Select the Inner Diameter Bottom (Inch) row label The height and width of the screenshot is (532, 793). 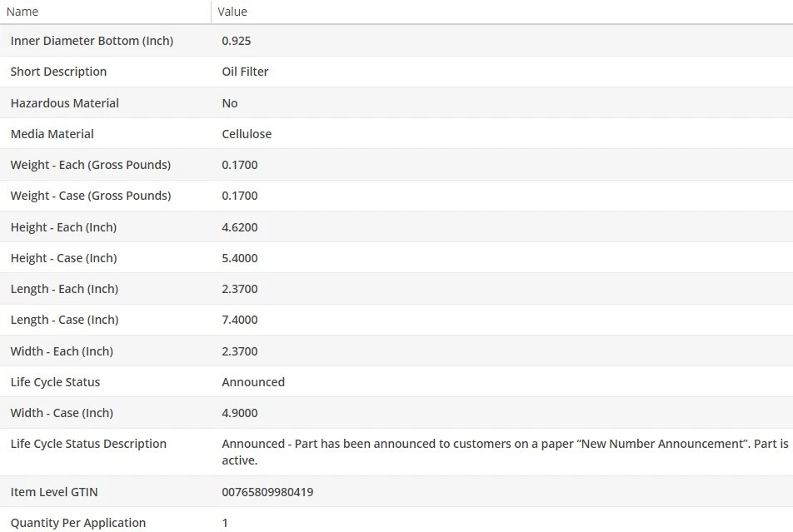tap(92, 41)
